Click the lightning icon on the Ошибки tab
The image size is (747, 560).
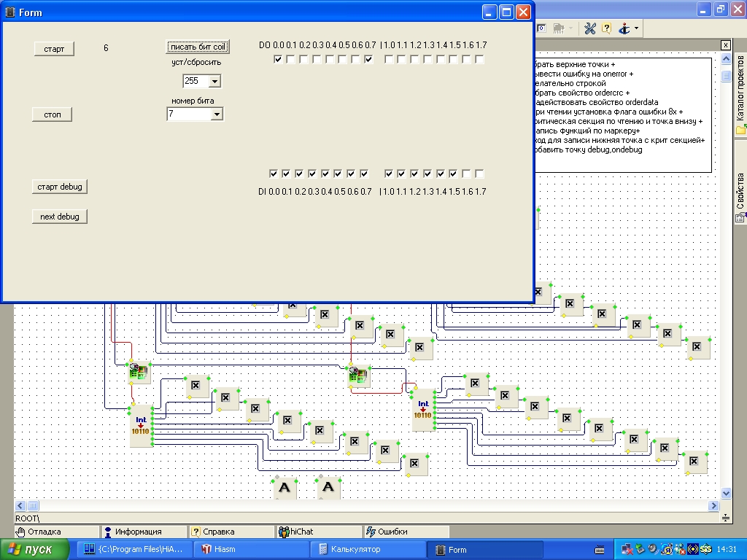pos(371,532)
